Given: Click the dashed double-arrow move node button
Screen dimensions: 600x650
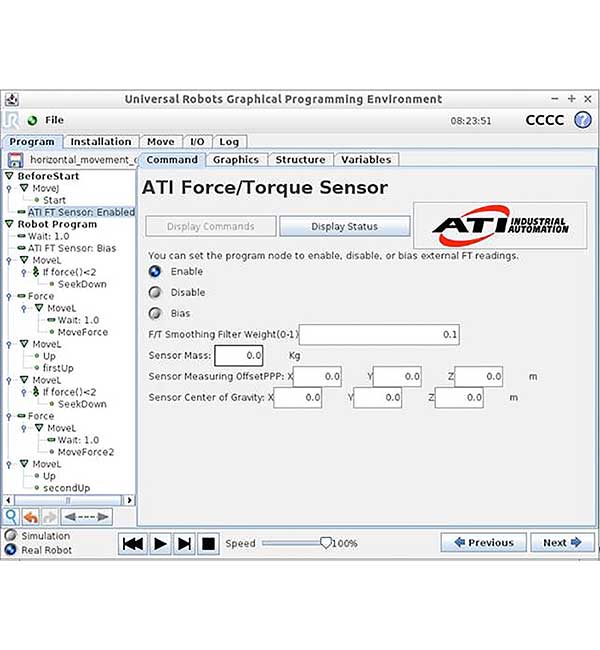Looking at the screenshot, I should pyautogui.click(x=86, y=517).
